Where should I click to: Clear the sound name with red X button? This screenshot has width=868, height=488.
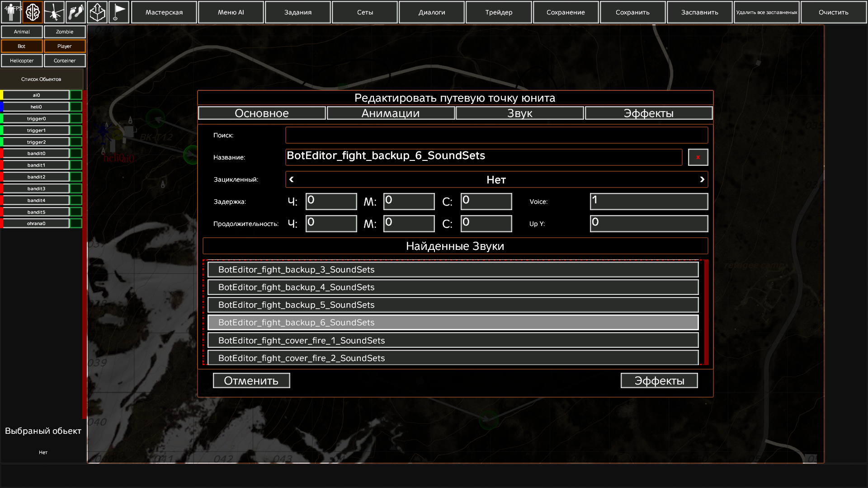tap(698, 157)
